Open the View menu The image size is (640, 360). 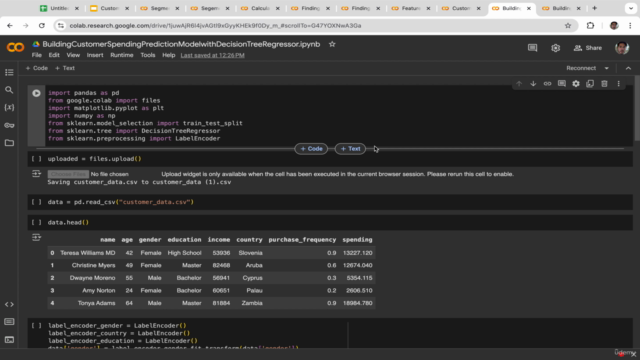[73, 55]
